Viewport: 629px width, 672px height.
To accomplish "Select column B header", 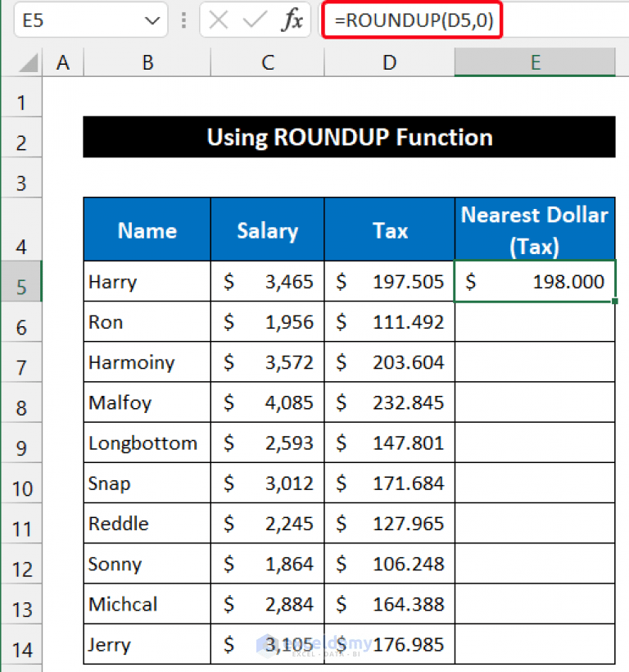I will pyautogui.click(x=147, y=62).
